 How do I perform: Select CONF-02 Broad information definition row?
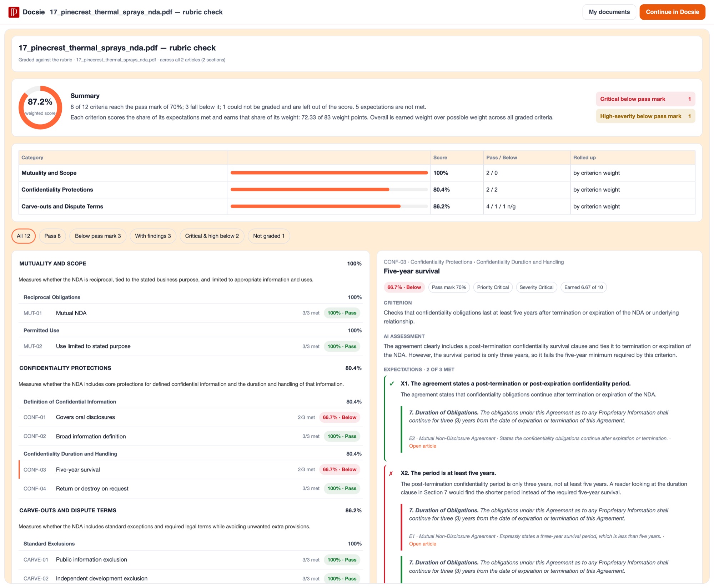tap(191, 436)
